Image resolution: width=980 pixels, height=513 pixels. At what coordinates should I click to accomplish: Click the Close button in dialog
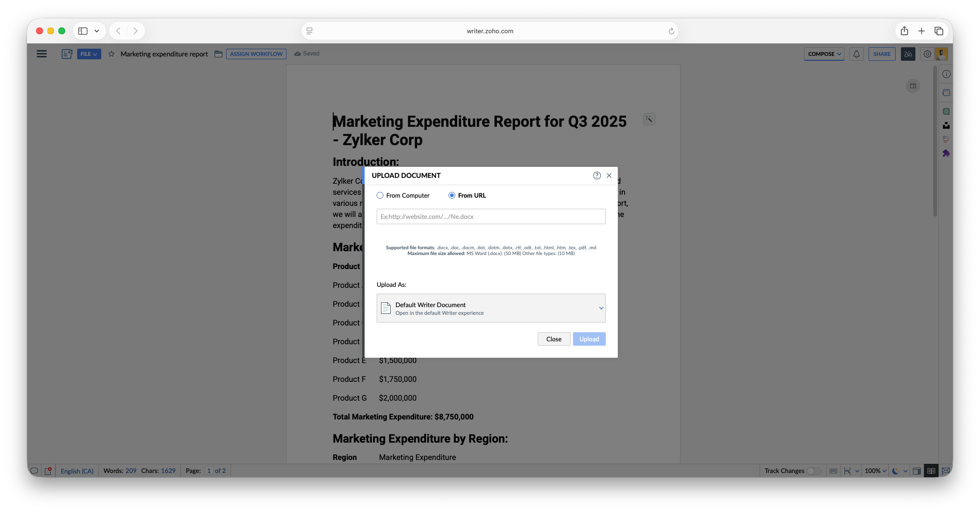pyautogui.click(x=554, y=339)
